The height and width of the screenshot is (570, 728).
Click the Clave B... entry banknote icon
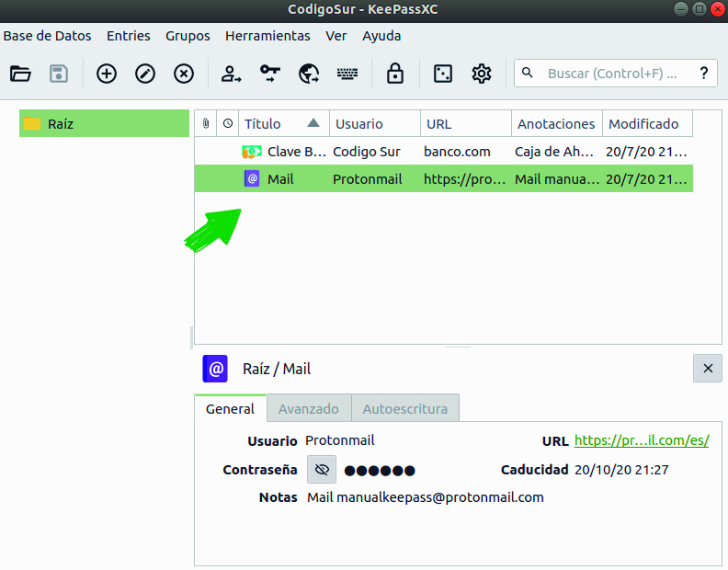[252, 152]
